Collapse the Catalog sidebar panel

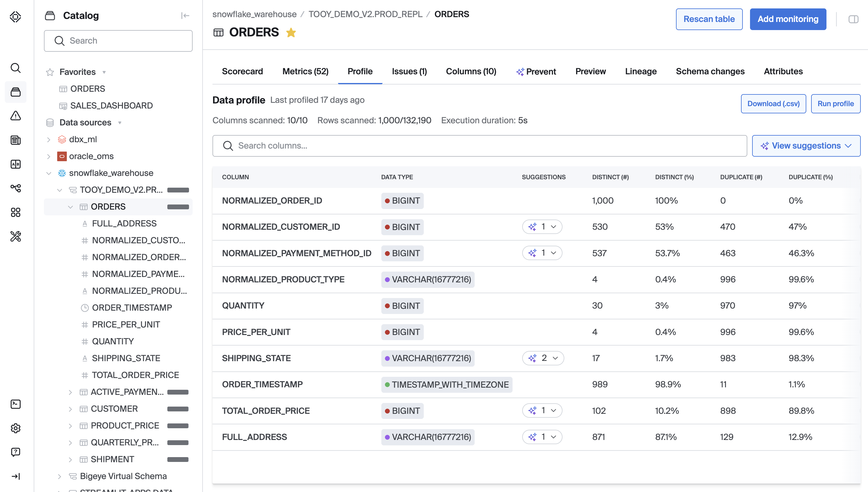(185, 16)
